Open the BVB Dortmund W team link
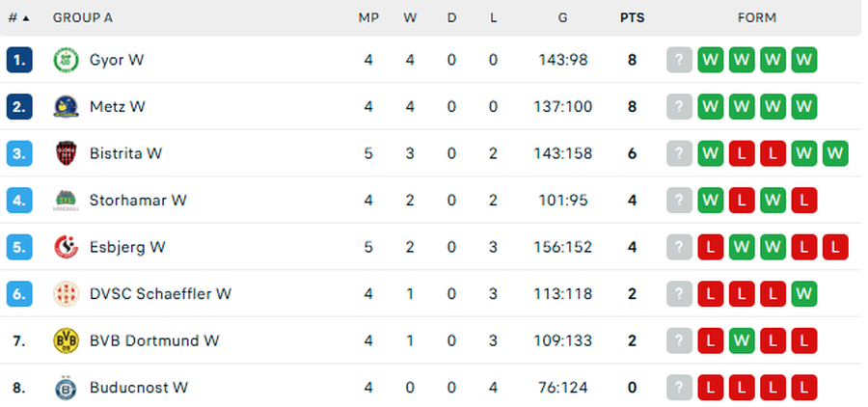Screen dimensions: 868x407 coord(154,340)
